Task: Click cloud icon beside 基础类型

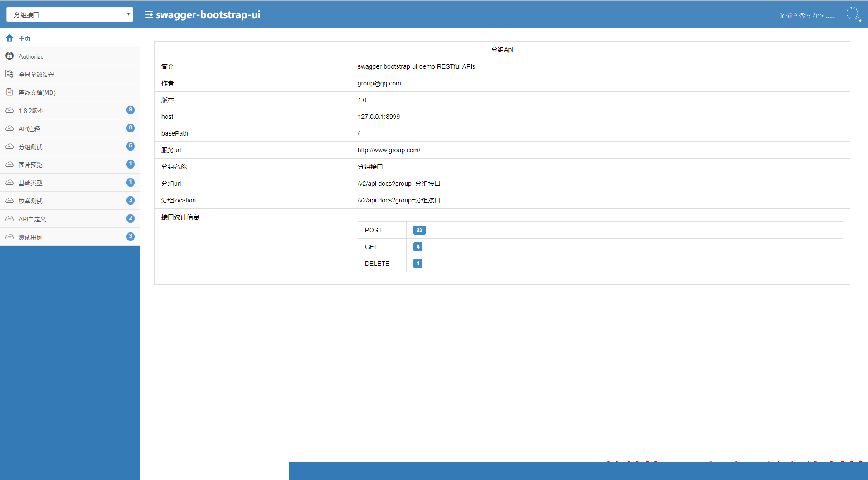Action: [9, 182]
